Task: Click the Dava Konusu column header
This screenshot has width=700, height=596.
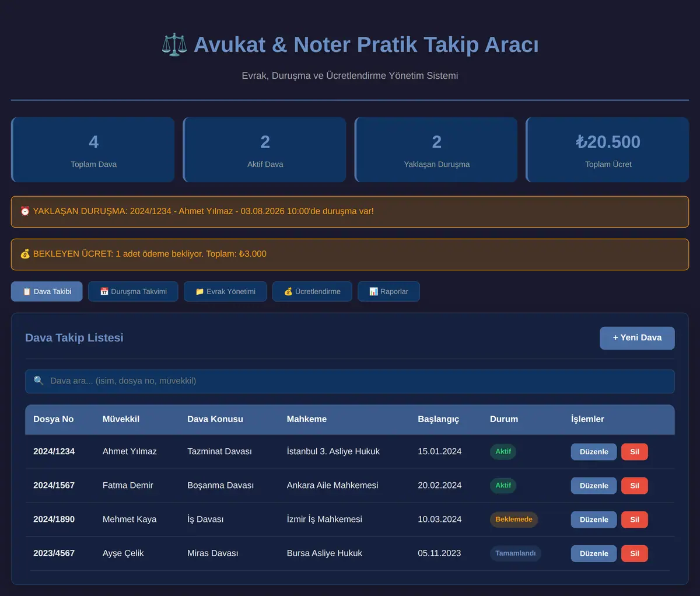Action: 215,419
